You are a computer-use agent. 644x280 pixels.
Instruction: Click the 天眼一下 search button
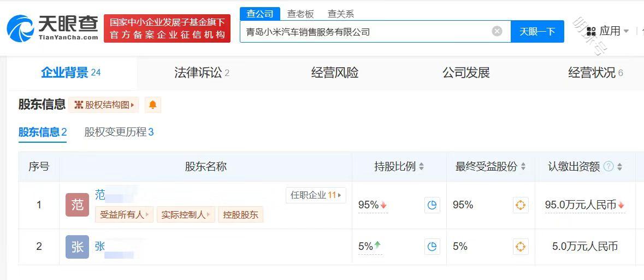pyautogui.click(x=537, y=31)
